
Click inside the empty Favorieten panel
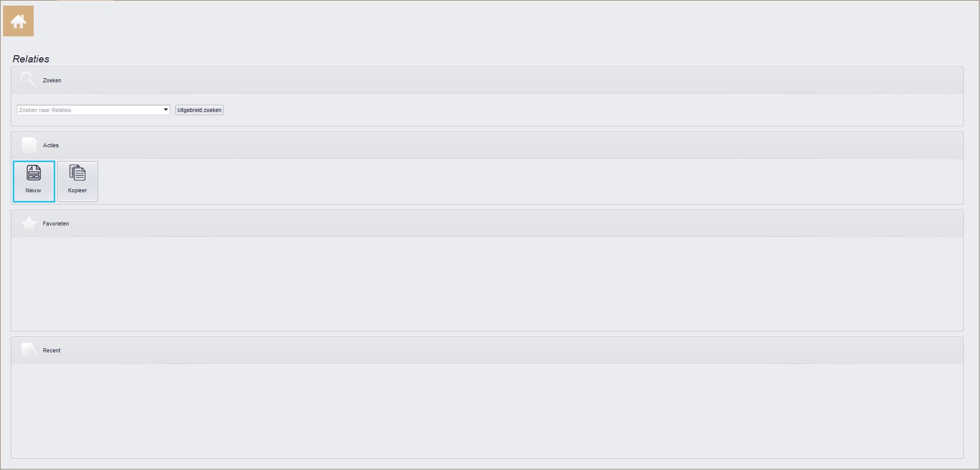click(x=487, y=284)
